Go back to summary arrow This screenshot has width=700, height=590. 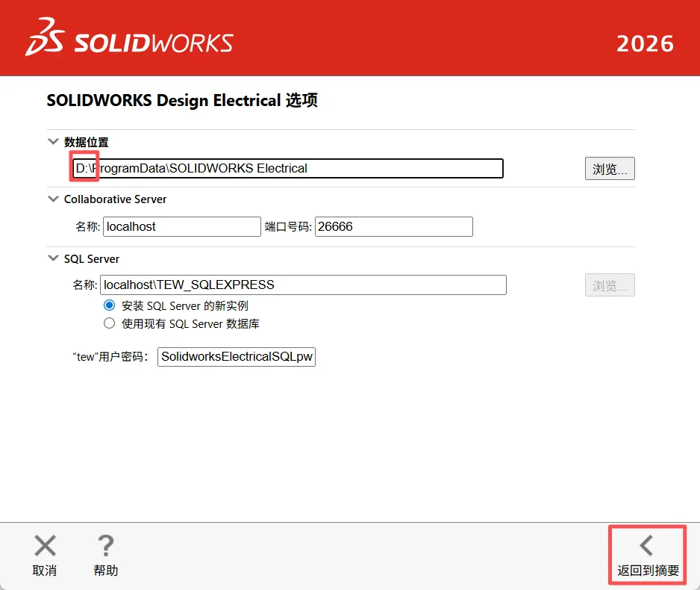click(646, 545)
